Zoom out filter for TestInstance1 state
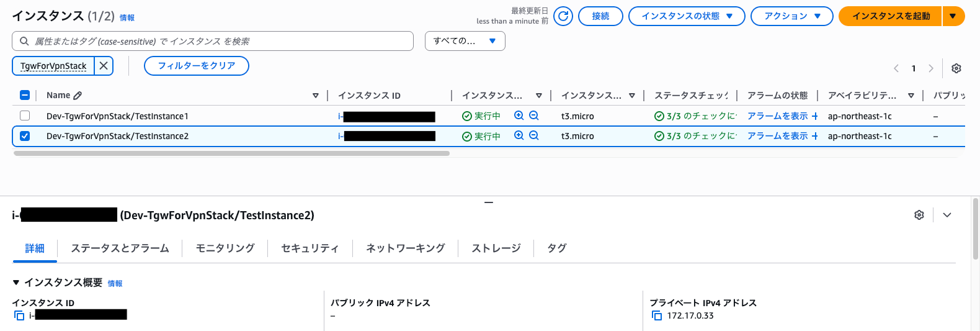This screenshot has height=331, width=980. pyautogui.click(x=534, y=116)
